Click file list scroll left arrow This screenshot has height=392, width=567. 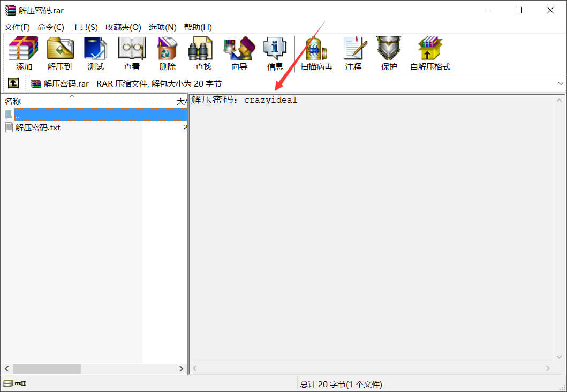(7, 368)
